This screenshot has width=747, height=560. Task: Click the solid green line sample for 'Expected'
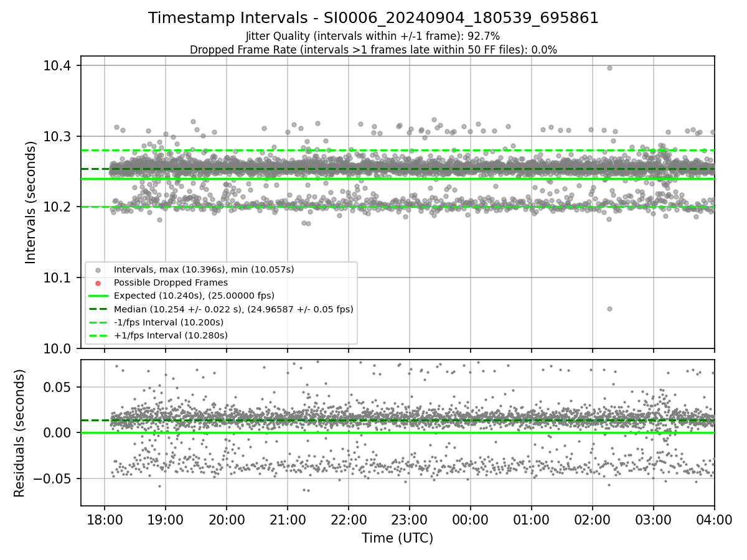[97, 296]
